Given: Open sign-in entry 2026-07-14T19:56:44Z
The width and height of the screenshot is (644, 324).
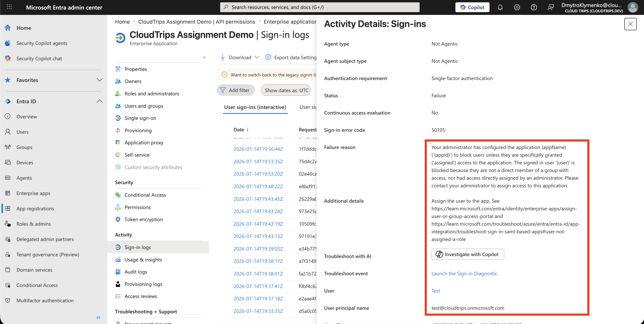Looking at the screenshot, I should [258, 149].
